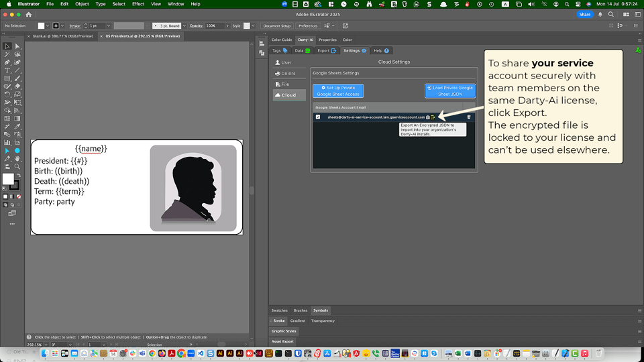Select the Magic Wand tool
This screenshot has height=362, width=644.
(7, 54)
